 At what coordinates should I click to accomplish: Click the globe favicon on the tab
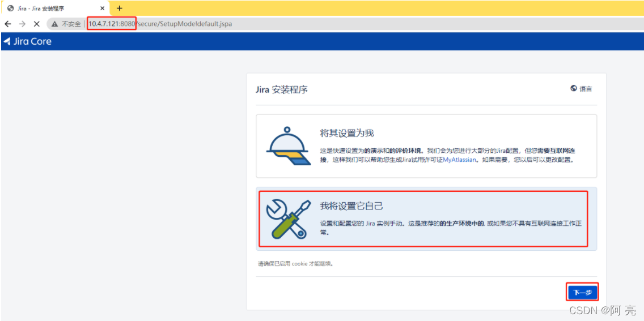tap(11, 8)
